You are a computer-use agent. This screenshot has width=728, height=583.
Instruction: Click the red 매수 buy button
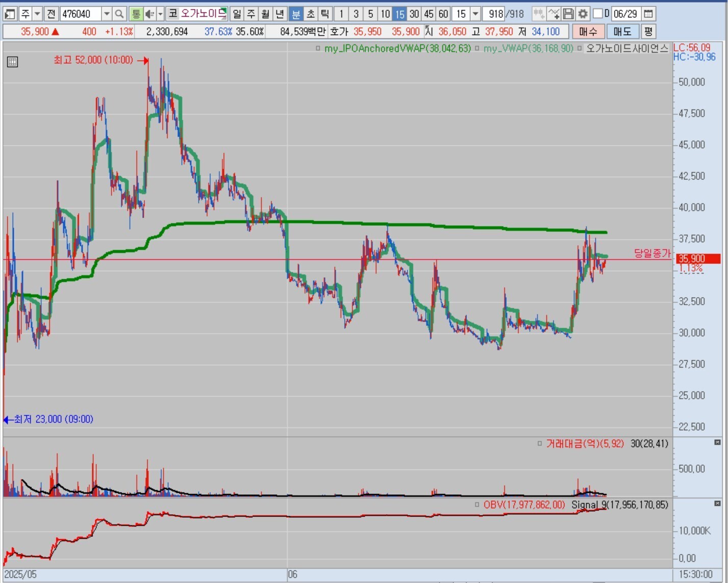(x=588, y=32)
